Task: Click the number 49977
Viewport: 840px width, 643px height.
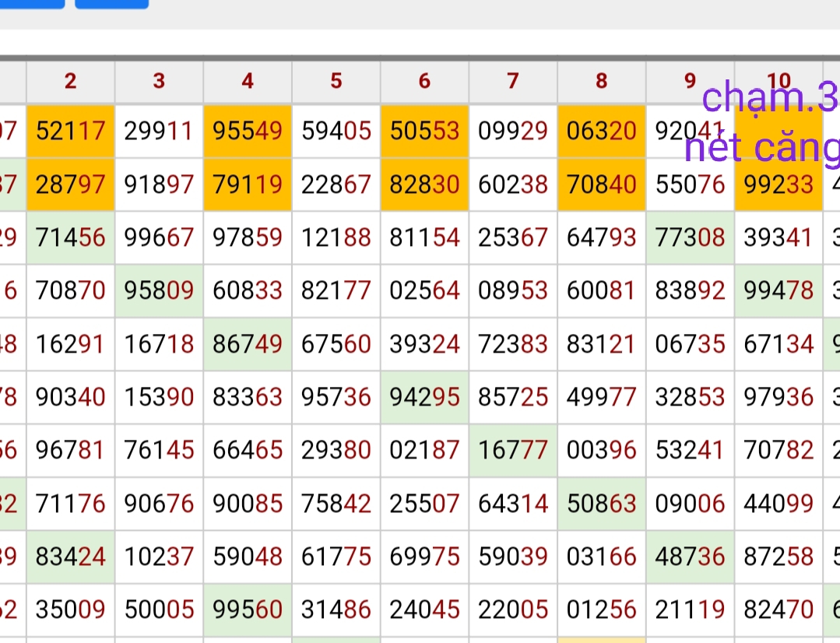Action: tap(602, 397)
